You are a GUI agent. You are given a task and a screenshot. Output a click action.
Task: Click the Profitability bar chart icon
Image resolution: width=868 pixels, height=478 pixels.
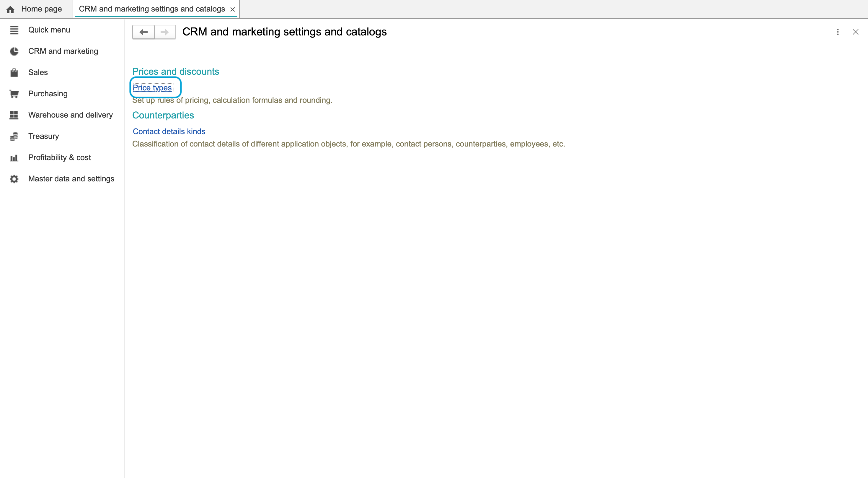pos(14,158)
